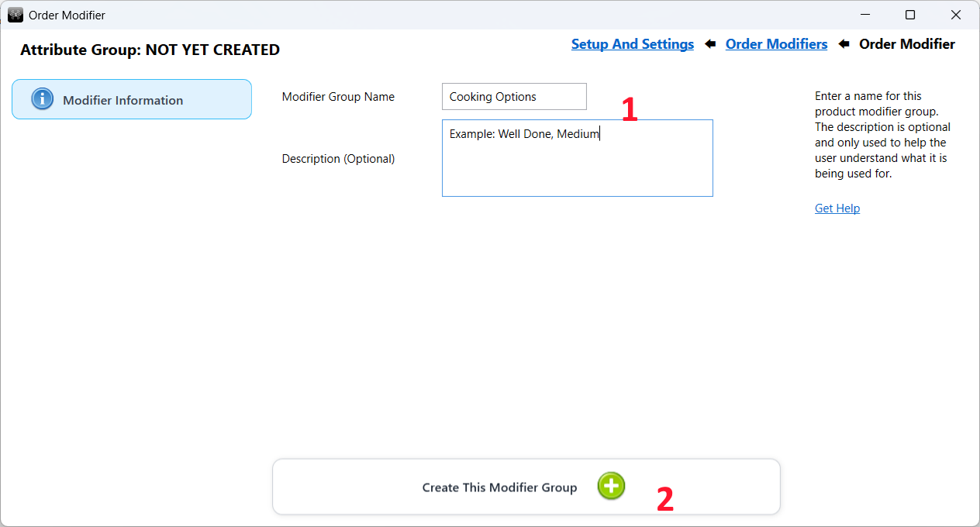The width and height of the screenshot is (980, 527).
Task: Focus the Modifier Group Name field
Action: click(514, 97)
